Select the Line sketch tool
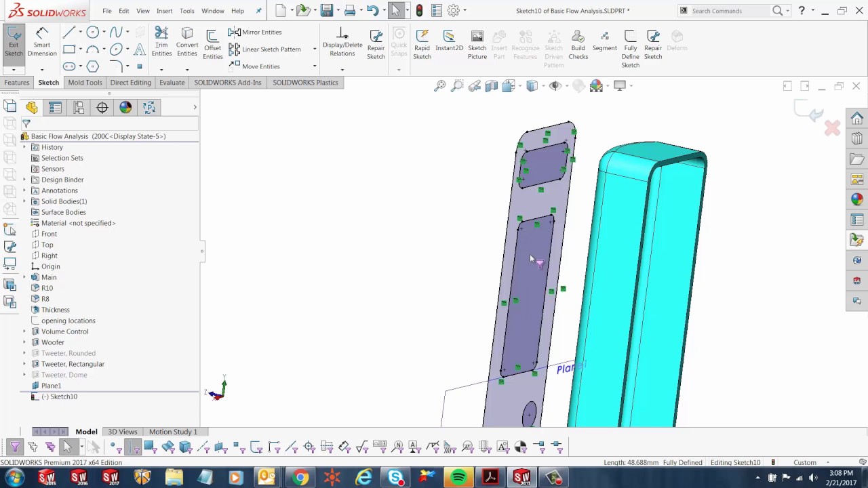Image resolution: width=868 pixels, height=488 pixels. [x=68, y=32]
